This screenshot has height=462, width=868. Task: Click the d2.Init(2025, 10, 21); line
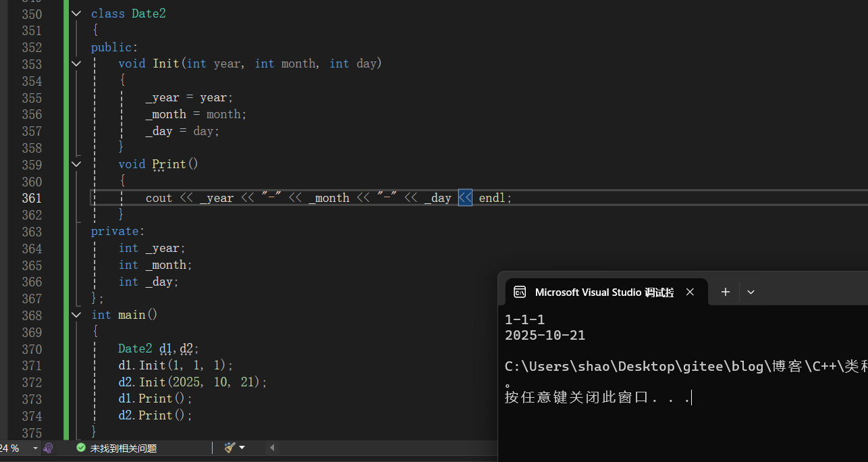coord(193,382)
